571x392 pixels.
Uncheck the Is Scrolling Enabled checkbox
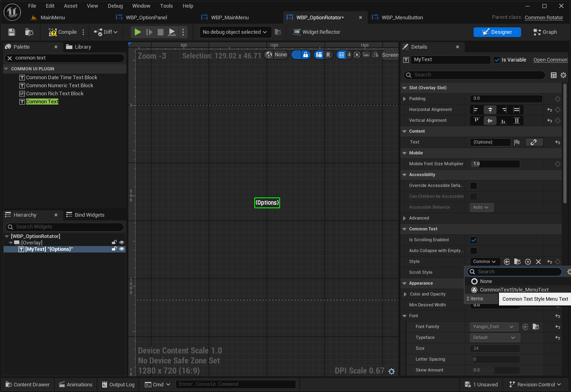(x=474, y=240)
